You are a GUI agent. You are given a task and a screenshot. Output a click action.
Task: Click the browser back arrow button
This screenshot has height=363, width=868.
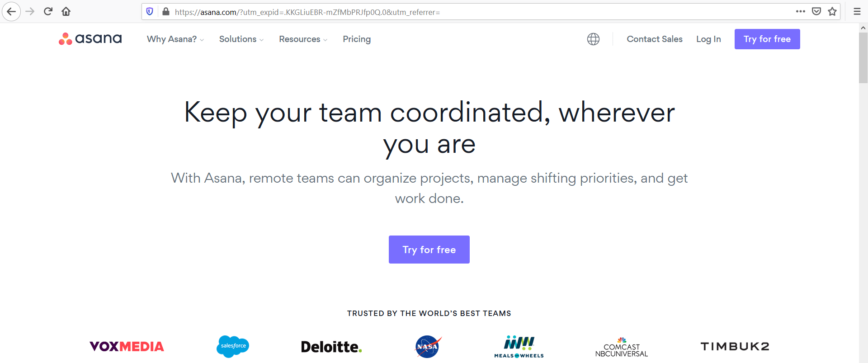[11, 12]
